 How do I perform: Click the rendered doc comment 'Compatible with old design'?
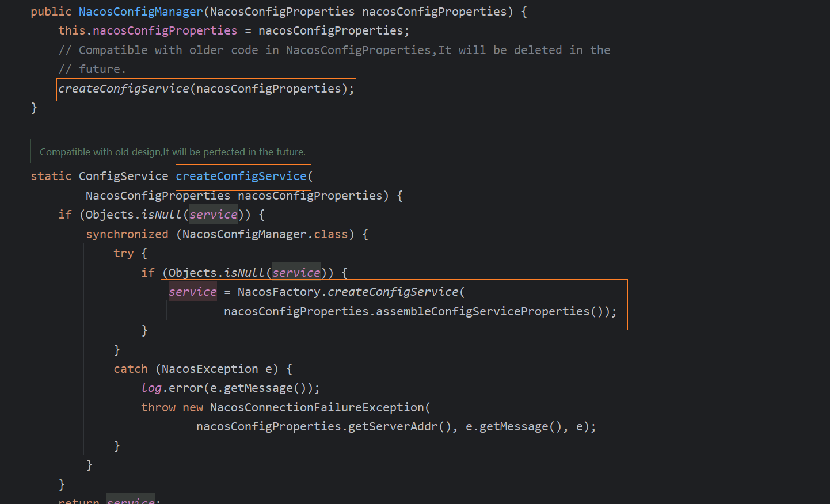[x=172, y=152]
